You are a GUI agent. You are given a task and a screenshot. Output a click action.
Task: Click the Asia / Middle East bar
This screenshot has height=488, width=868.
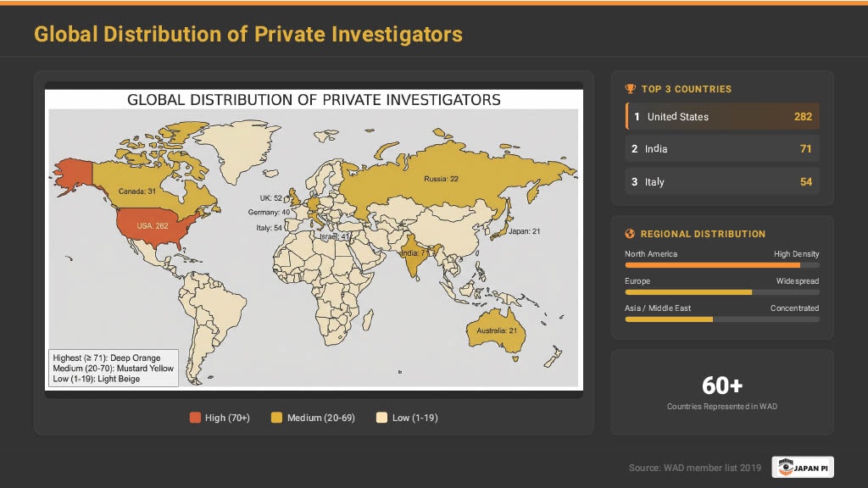coord(721,319)
